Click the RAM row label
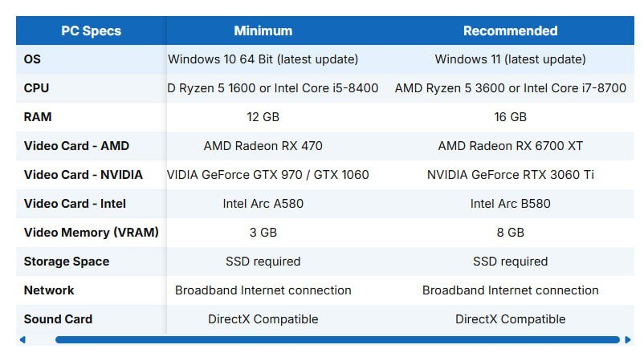Image resolution: width=644 pixels, height=357 pixels. pyautogui.click(x=38, y=117)
